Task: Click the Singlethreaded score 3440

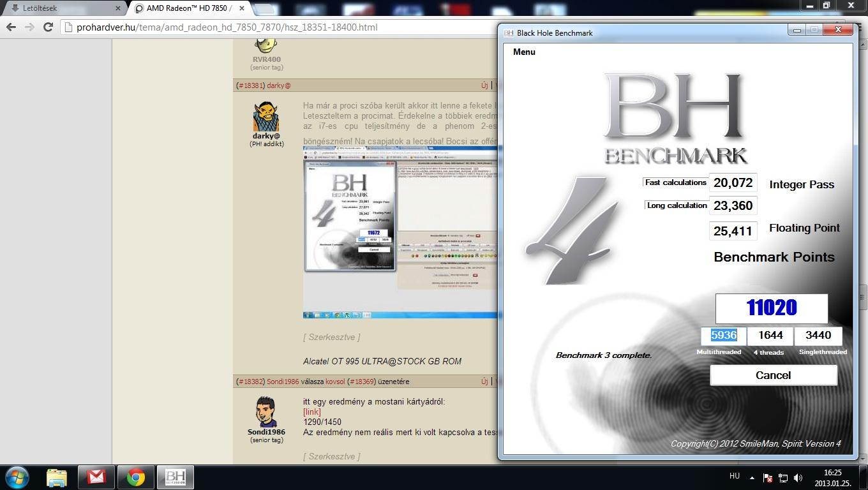Action: tap(818, 336)
